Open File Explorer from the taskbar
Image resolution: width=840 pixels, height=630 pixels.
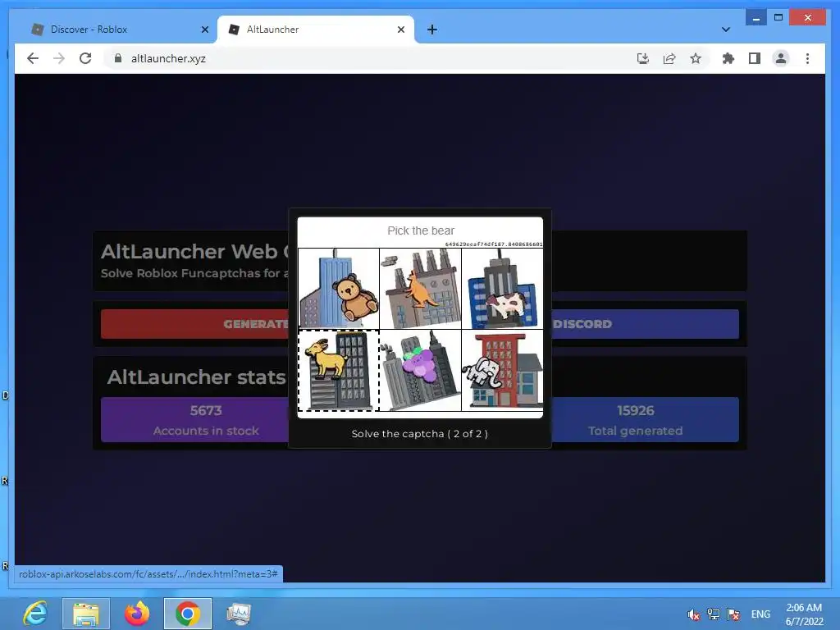(x=85, y=614)
